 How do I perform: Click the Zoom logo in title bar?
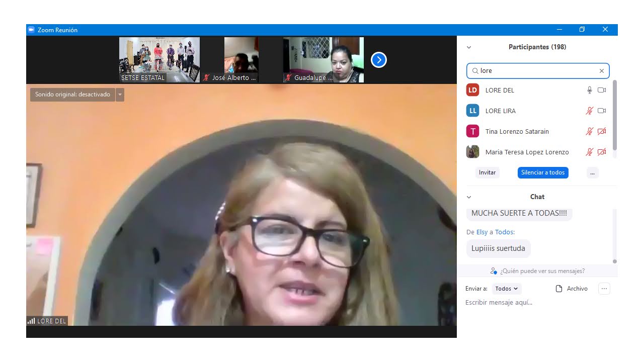pos(31,30)
